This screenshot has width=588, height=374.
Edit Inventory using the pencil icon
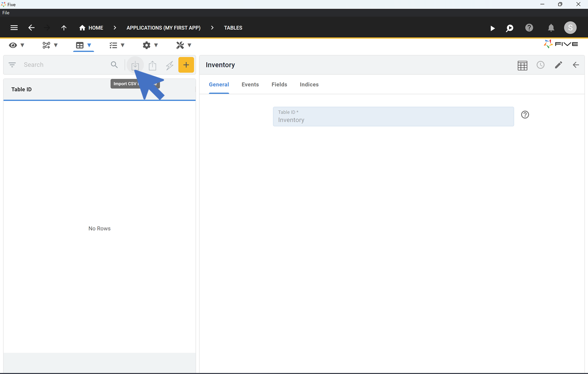pos(558,65)
